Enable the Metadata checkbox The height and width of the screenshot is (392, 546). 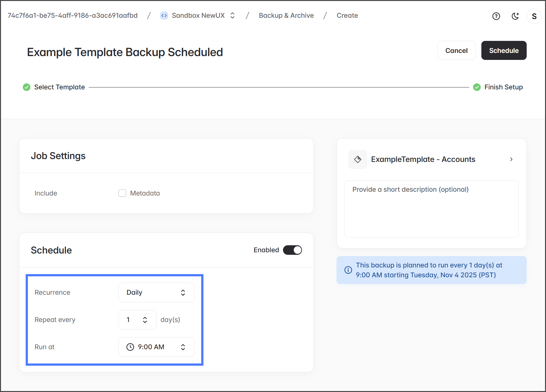(122, 193)
